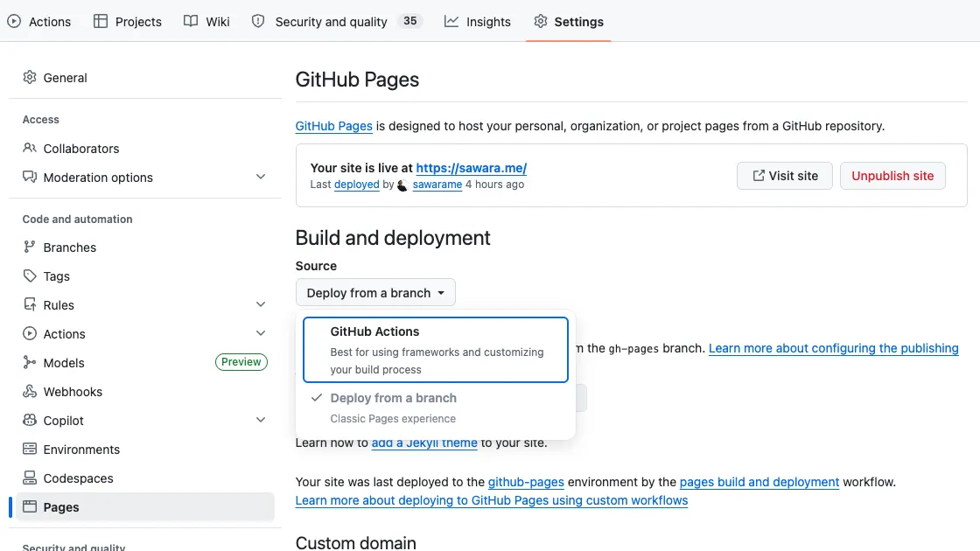
Task: Open Learn more about configuring the publishing link
Action: [834, 348]
